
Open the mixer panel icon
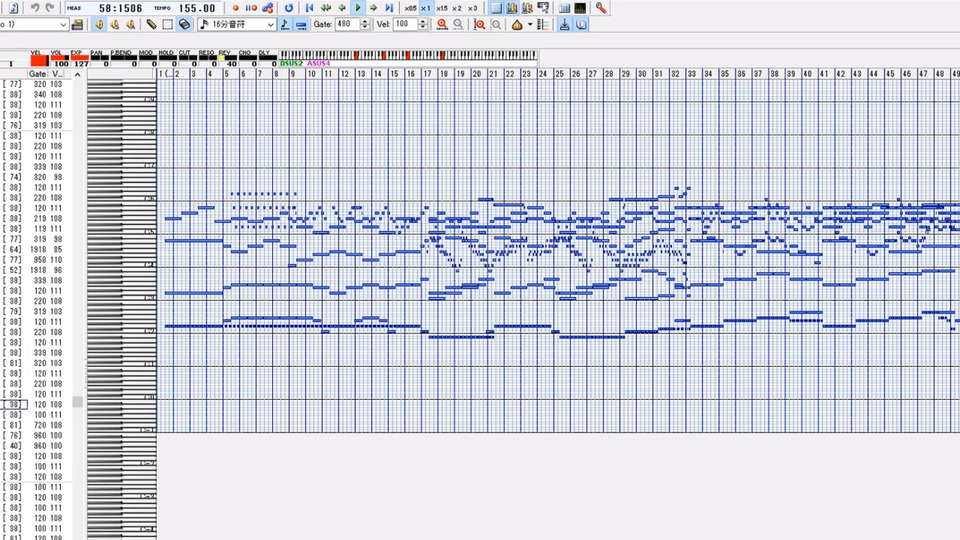click(x=564, y=8)
